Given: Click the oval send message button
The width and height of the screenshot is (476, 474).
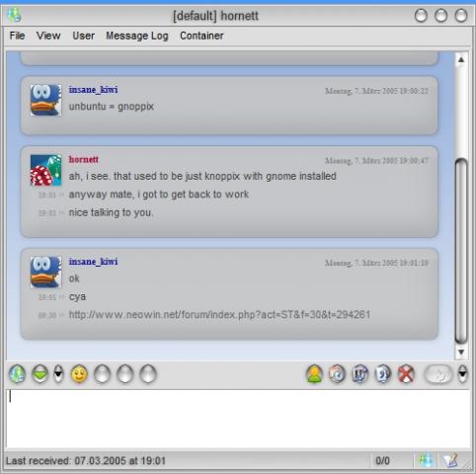Looking at the screenshot, I should pos(439,374).
